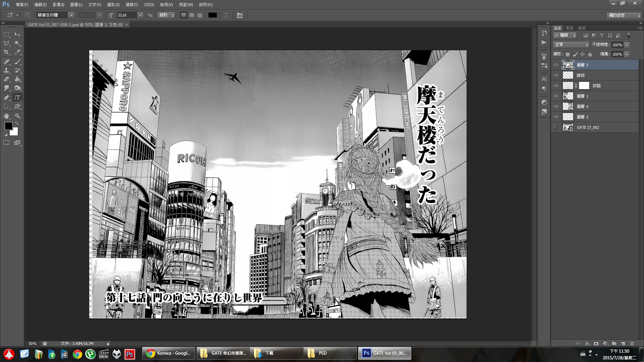Open the 濾鏡(T) menu
The width and height of the screenshot is (644, 362).
[132, 5]
